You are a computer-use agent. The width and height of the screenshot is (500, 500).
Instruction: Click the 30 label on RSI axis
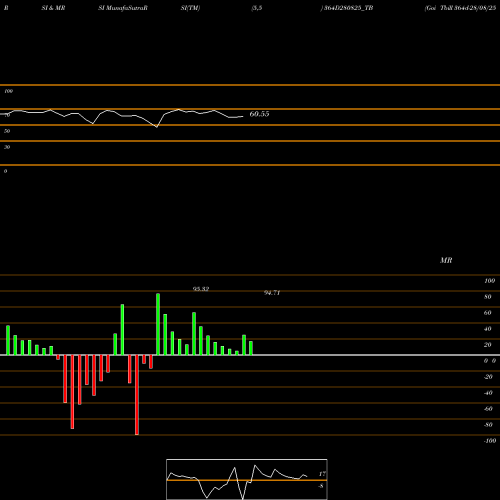click(7, 147)
